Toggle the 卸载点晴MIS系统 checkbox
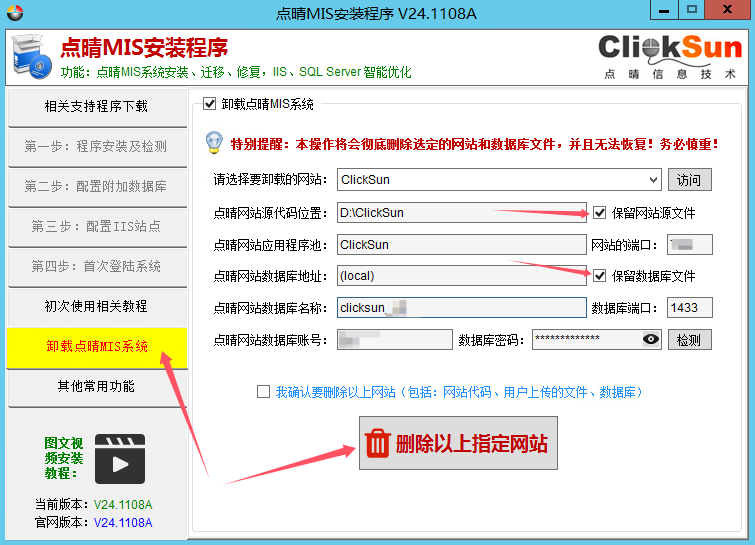Image resolution: width=755 pixels, height=545 pixels. pos(209,104)
